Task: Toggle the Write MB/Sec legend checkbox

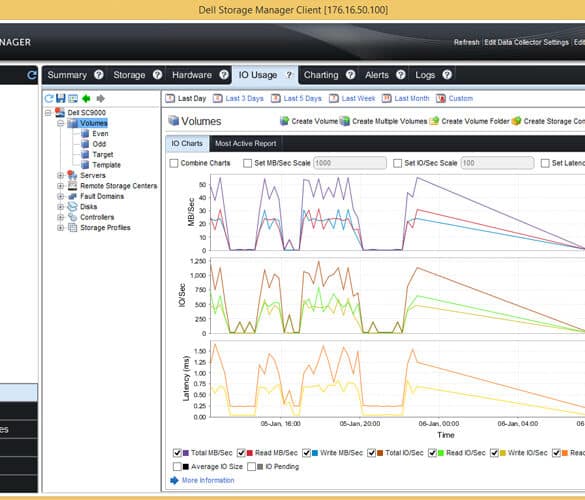Action: coord(306,453)
